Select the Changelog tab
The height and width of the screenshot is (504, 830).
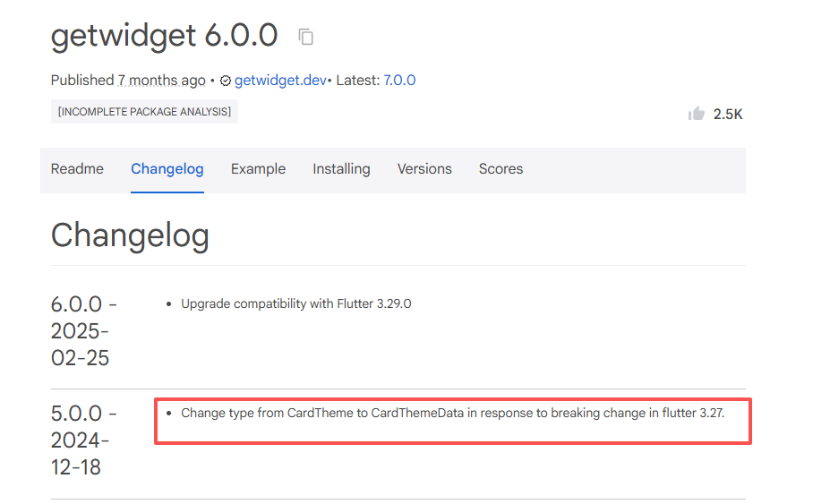(167, 168)
